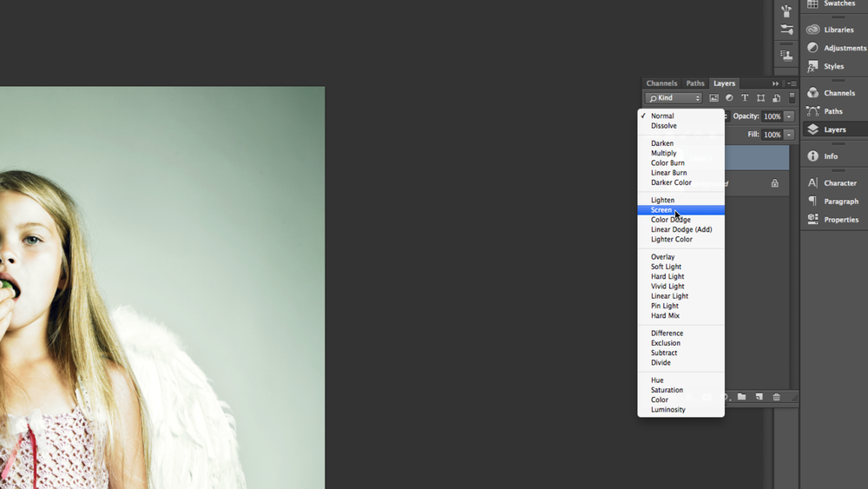Choose Hue blend mode

(x=681, y=380)
